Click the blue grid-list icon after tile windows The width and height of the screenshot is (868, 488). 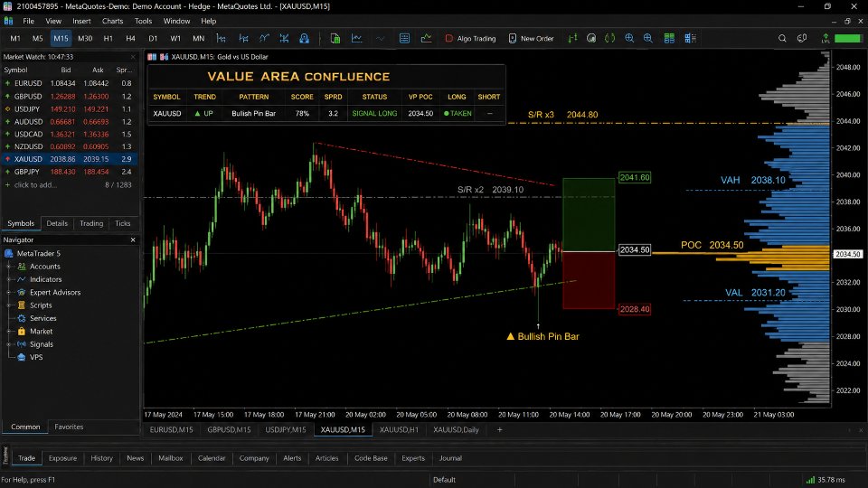690,38
